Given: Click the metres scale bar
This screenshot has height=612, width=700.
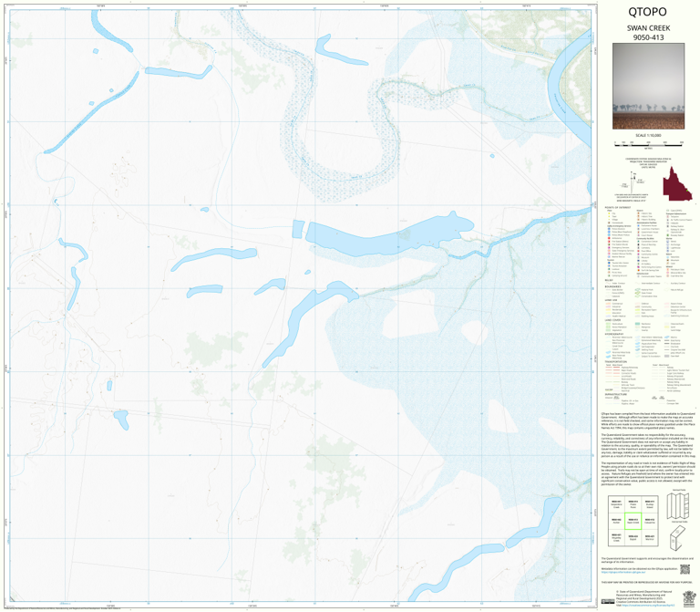Looking at the screenshot, I should pyautogui.click(x=648, y=144).
